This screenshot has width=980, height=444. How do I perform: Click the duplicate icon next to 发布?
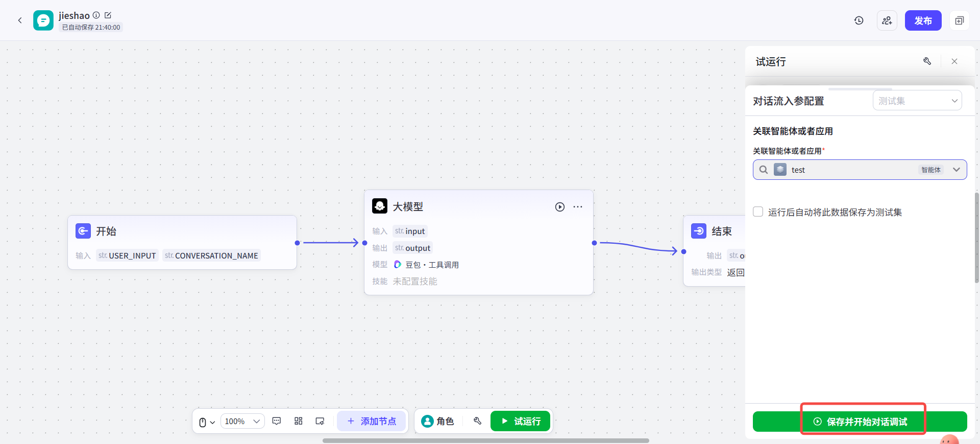point(960,20)
